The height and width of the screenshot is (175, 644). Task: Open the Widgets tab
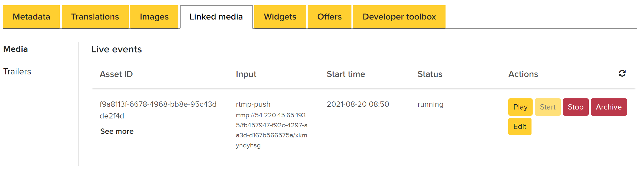tap(280, 17)
